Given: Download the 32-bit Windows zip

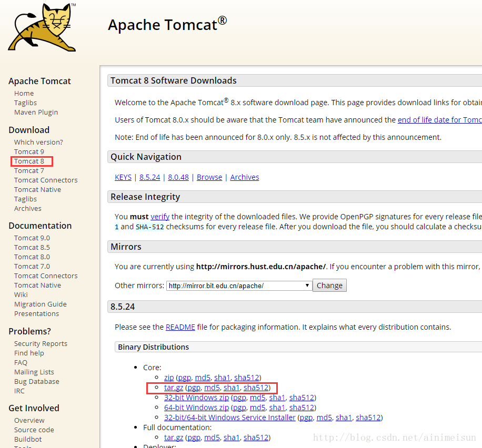Looking at the screenshot, I should point(196,398).
